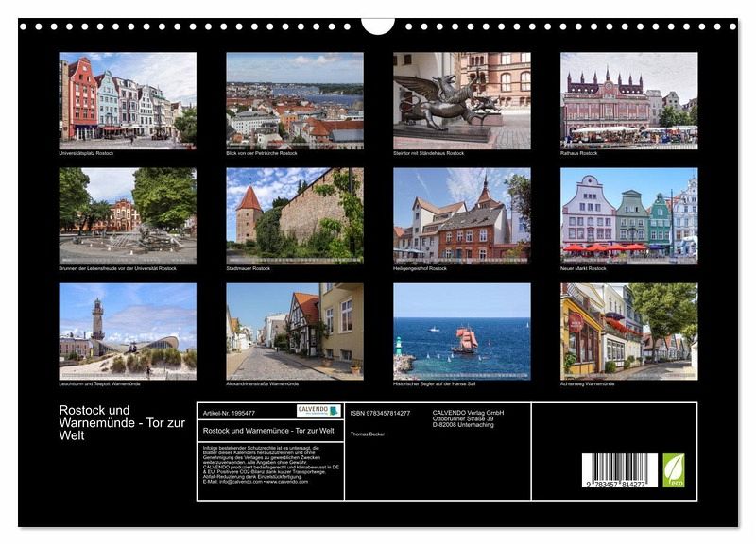The image size is (756, 545).
Task: Click the barcode at bottom right
Action: pos(619,469)
